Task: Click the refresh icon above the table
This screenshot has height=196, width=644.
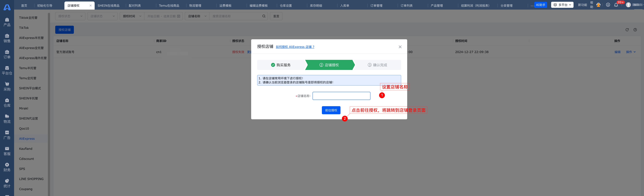Action: click(x=627, y=30)
